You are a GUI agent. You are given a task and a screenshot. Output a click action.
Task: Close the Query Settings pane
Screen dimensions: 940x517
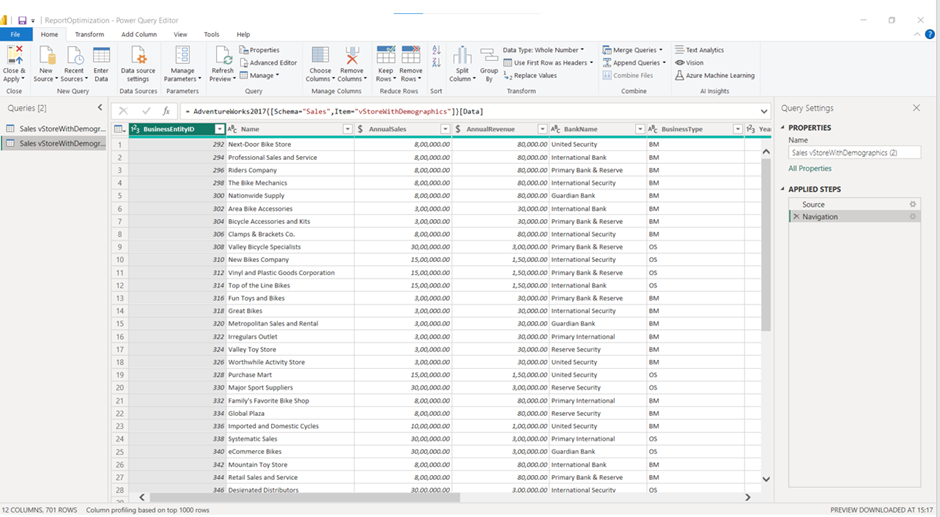(916, 108)
